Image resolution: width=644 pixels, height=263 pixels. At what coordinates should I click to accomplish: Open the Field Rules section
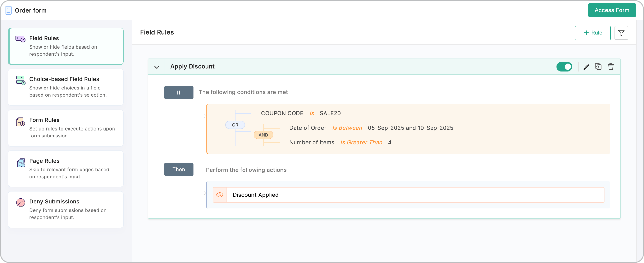66,46
